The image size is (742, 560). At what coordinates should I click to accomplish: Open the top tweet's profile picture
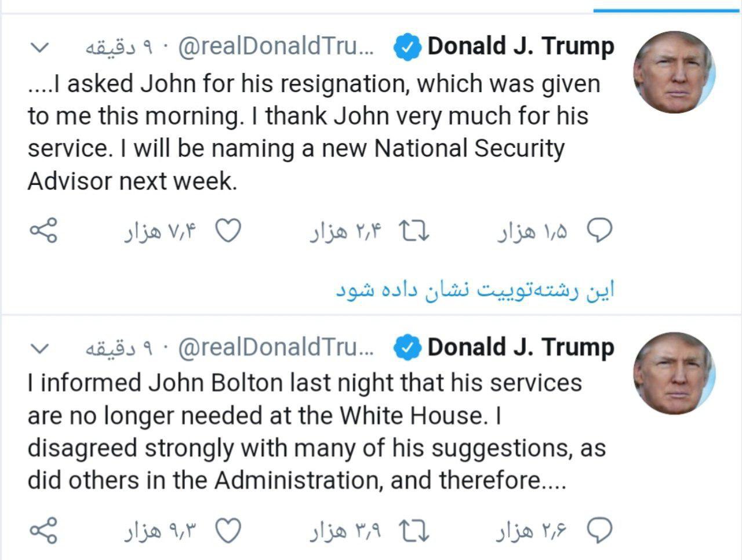pyautogui.click(x=674, y=72)
